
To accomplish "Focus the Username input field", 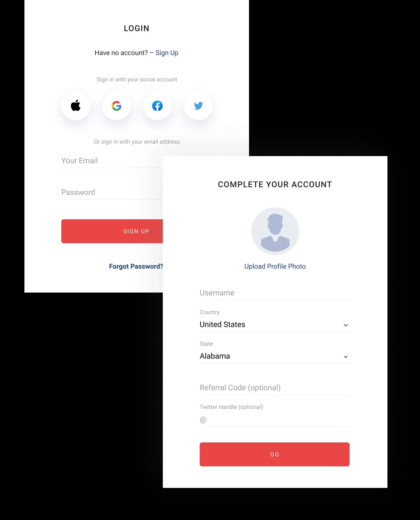I will (x=275, y=293).
